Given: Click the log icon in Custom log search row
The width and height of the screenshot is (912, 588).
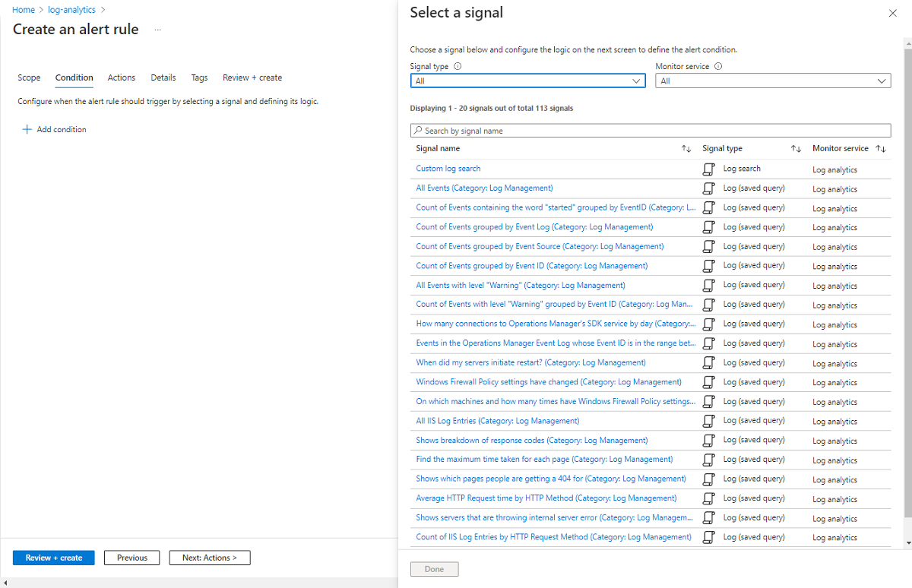Looking at the screenshot, I should (x=708, y=169).
